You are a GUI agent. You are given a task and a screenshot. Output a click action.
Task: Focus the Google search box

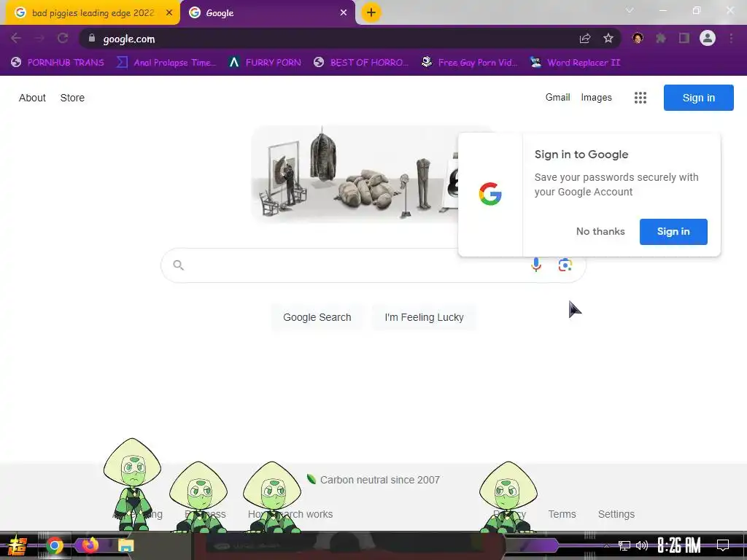tap(352, 265)
